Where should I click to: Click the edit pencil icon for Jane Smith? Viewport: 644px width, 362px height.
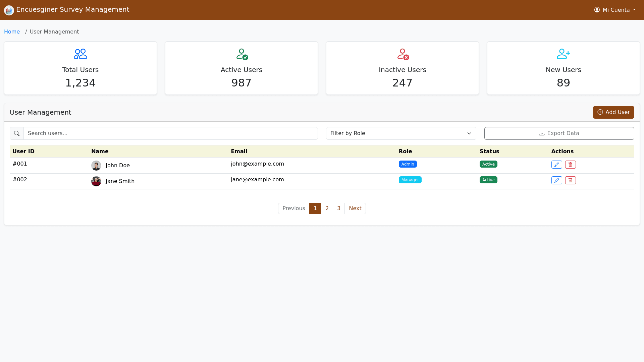pyautogui.click(x=556, y=180)
